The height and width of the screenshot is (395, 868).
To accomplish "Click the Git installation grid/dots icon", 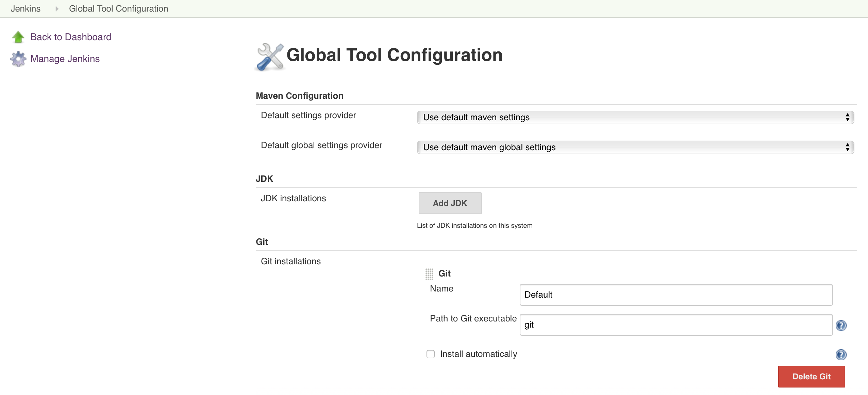I will pyautogui.click(x=429, y=273).
